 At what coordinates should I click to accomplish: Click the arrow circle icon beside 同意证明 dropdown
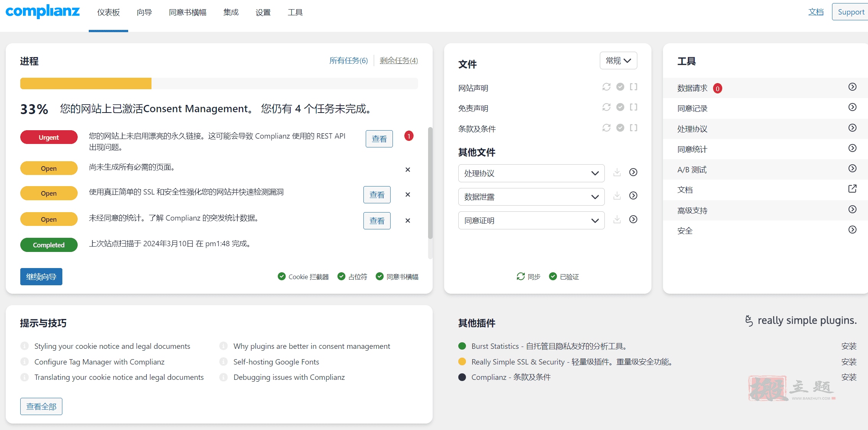click(633, 219)
